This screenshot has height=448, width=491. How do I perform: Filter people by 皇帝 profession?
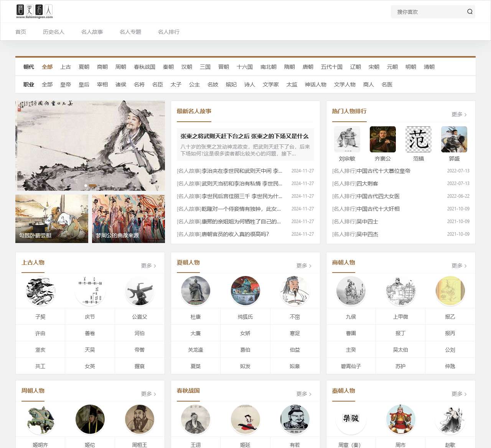[66, 84]
